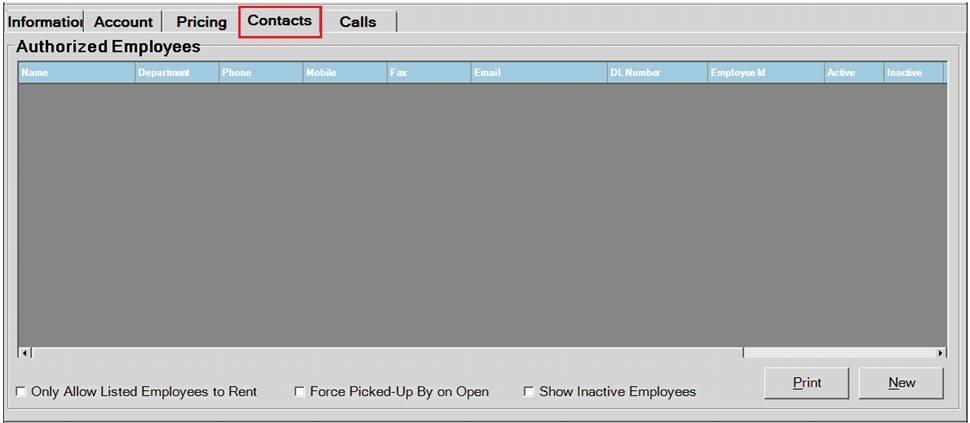
Task: Switch to the Account tab
Action: coord(123,21)
